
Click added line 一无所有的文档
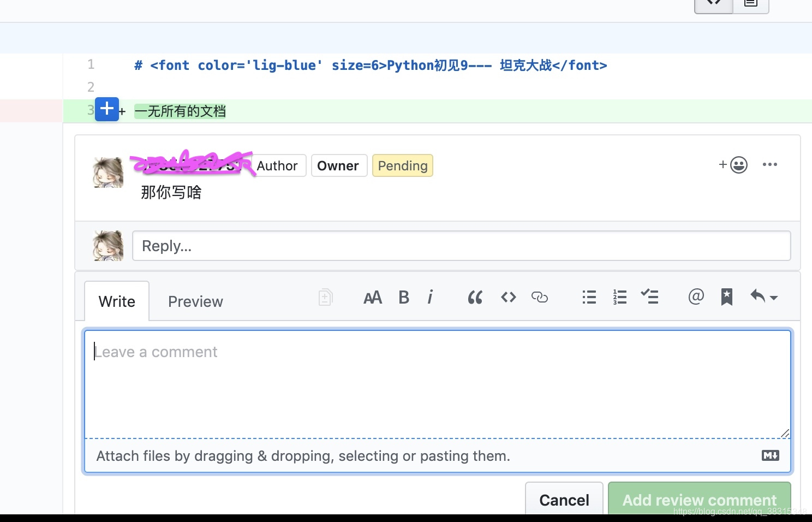(180, 111)
